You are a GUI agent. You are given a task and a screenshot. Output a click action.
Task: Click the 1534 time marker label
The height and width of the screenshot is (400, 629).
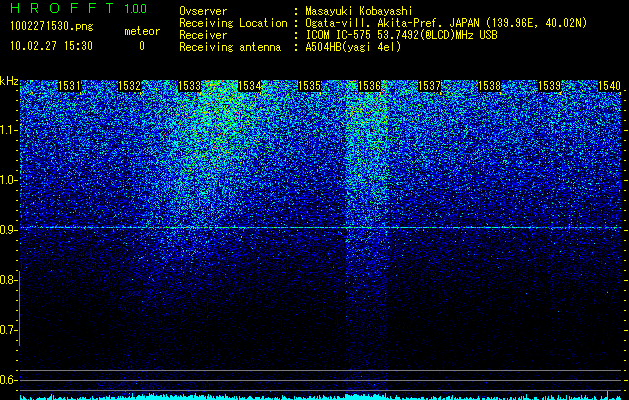pos(250,86)
